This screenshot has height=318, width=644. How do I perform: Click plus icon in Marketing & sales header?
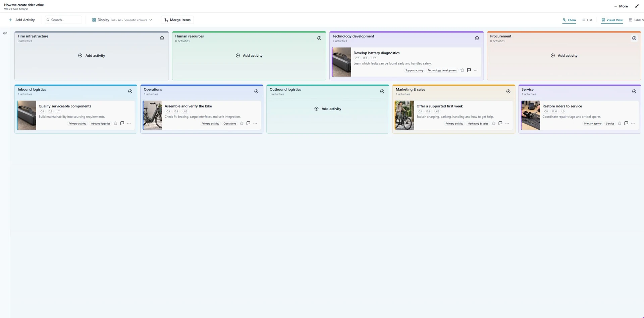coord(508,91)
